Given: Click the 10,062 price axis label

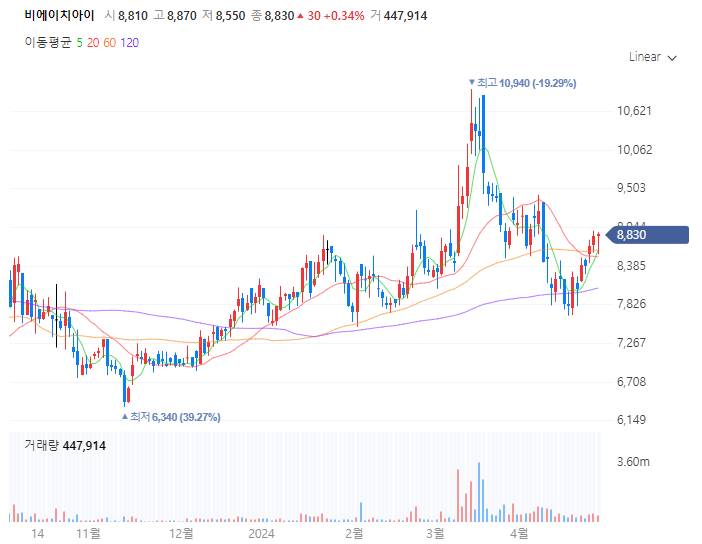Looking at the screenshot, I should [x=634, y=150].
